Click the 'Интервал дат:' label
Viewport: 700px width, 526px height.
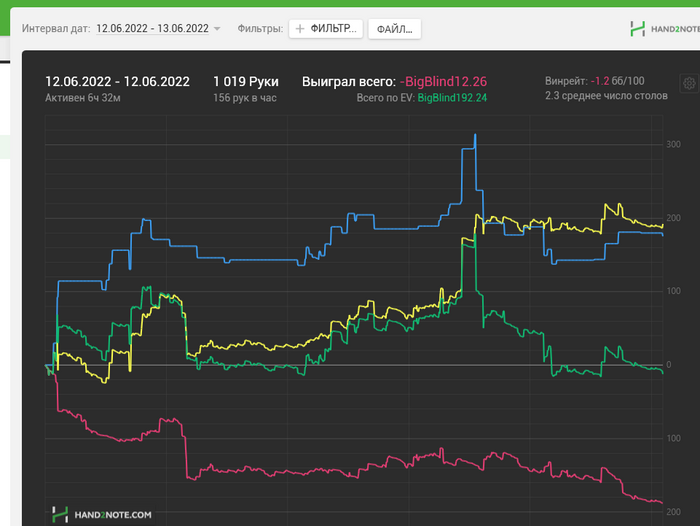click(x=56, y=29)
